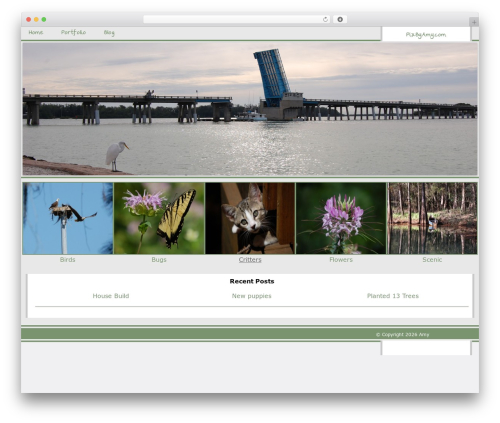Click the yellow minimize window dot

36,20
